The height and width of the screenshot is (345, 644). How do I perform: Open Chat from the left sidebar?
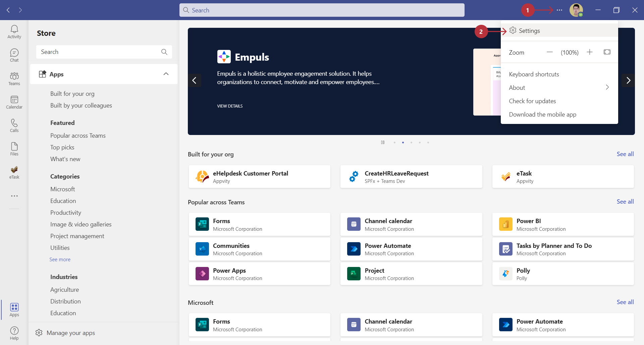tap(14, 55)
